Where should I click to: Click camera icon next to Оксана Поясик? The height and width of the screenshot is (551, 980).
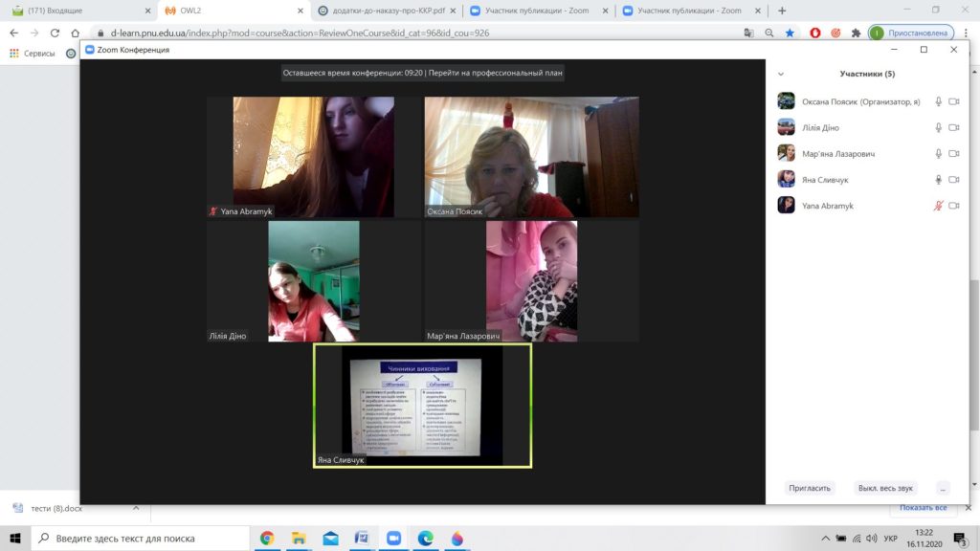pos(953,101)
